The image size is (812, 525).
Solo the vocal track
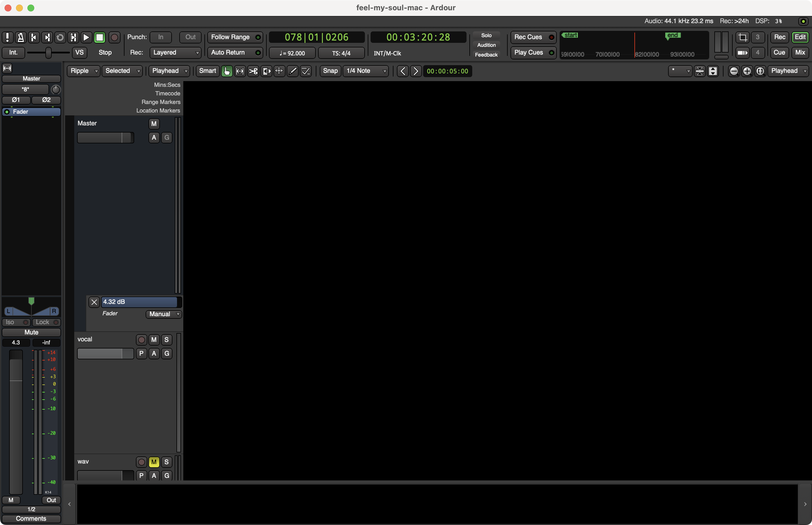[x=167, y=340]
